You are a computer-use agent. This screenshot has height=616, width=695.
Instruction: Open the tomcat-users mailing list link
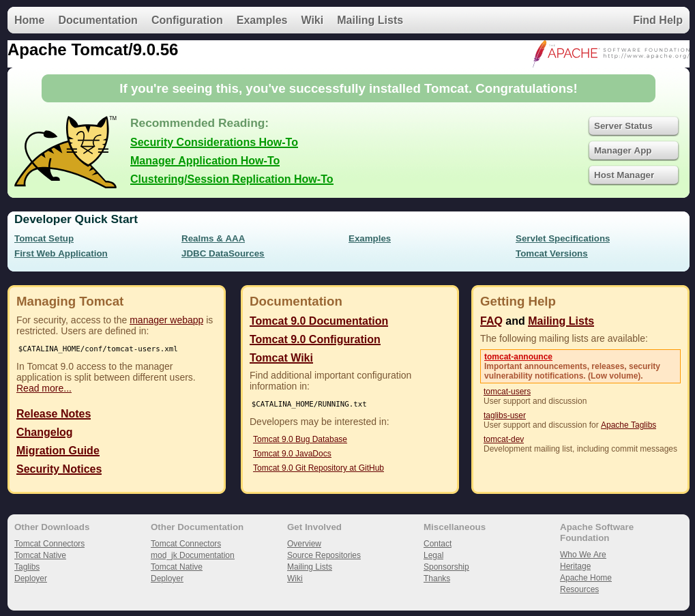(x=507, y=392)
